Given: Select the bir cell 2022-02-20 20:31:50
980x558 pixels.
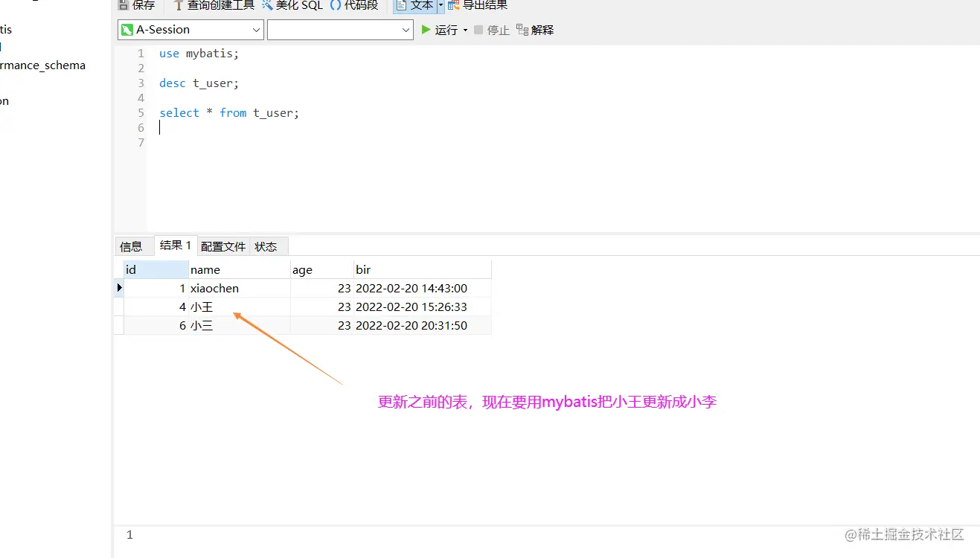Looking at the screenshot, I should pos(423,325).
